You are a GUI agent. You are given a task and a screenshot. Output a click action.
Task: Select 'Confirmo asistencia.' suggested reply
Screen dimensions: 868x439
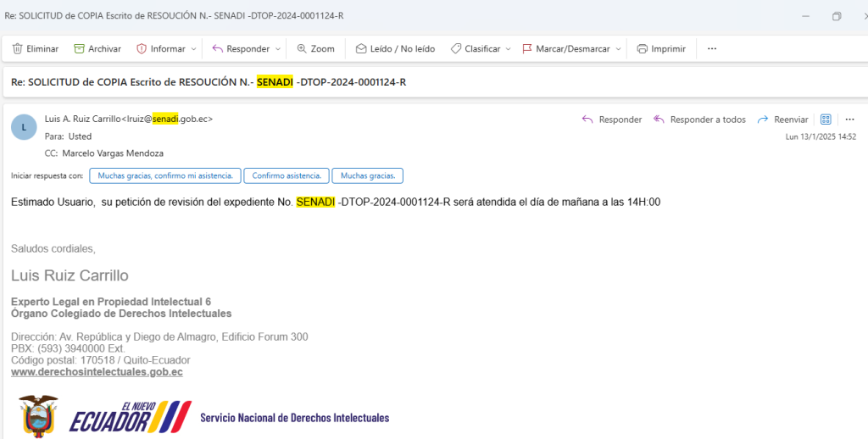[286, 176]
